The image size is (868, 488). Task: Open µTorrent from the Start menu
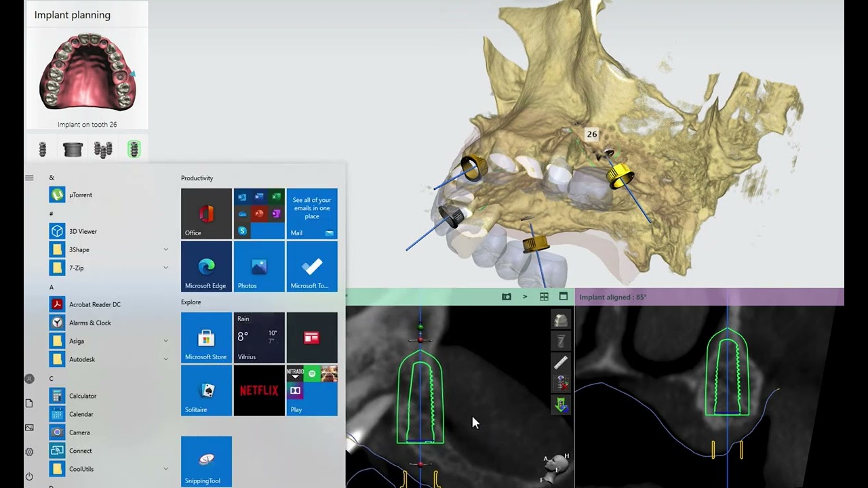tap(108, 195)
